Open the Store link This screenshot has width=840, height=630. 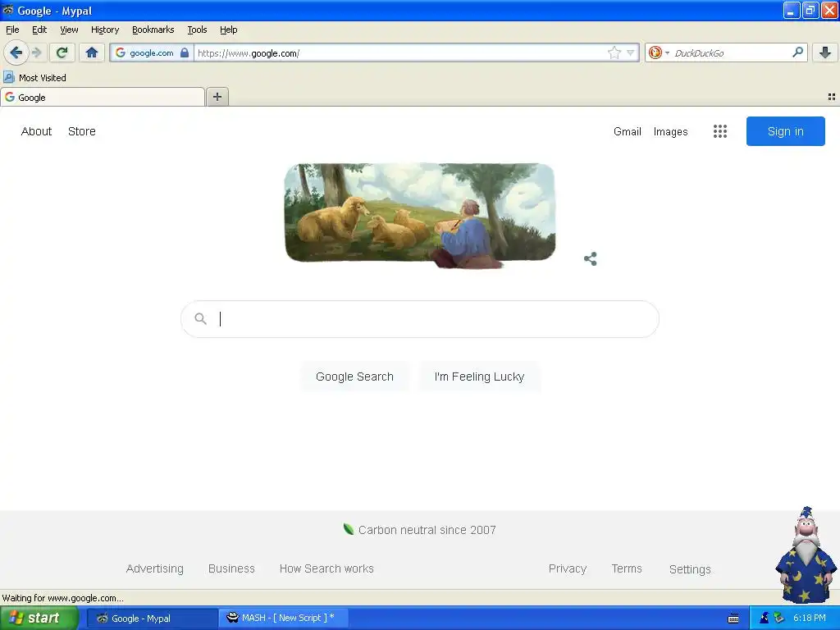pyautogui.click(x=82, y=131)
